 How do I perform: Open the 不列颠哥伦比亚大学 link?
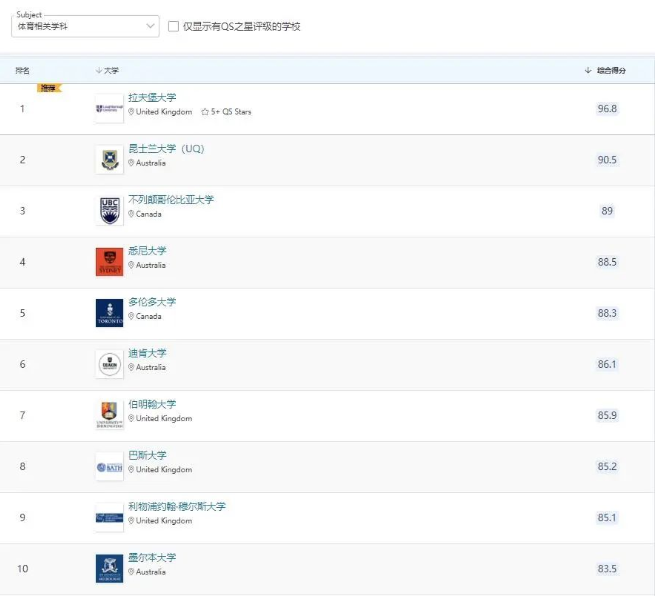171,200
